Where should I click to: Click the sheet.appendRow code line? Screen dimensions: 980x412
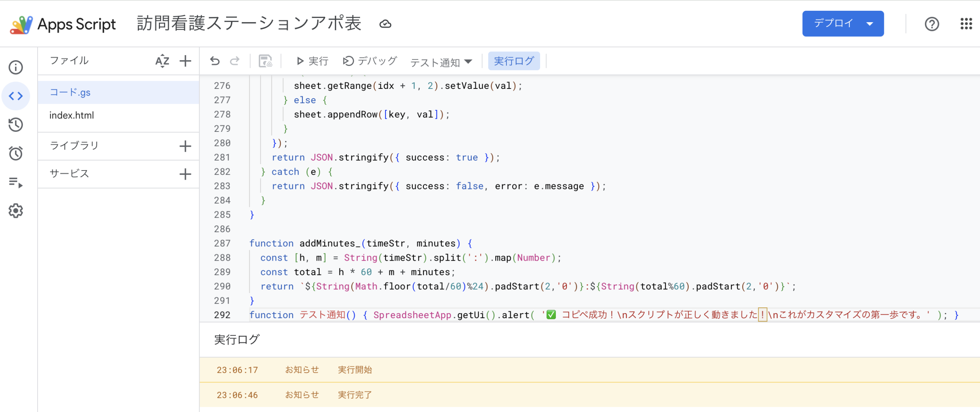pos(372,115)
